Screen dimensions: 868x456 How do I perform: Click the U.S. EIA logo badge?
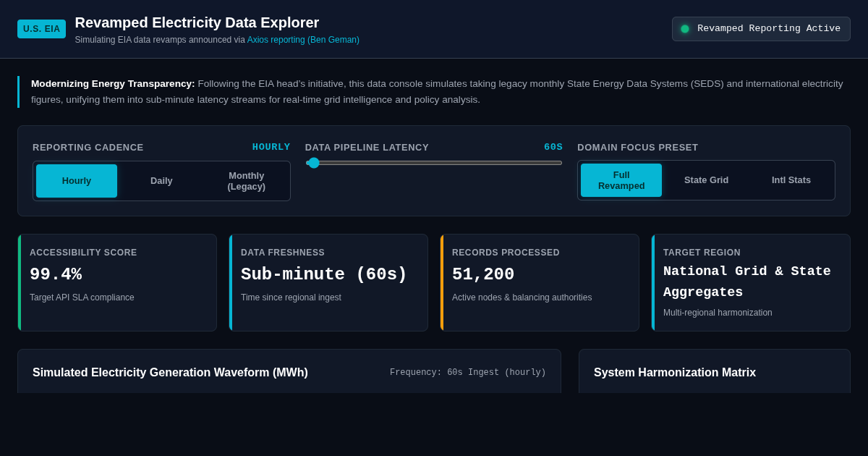tap(41, 29)
